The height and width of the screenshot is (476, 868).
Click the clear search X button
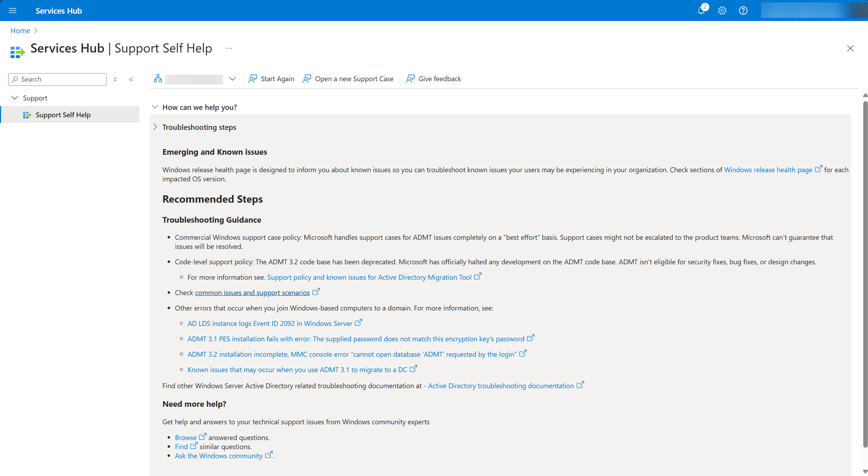[115, 79]
